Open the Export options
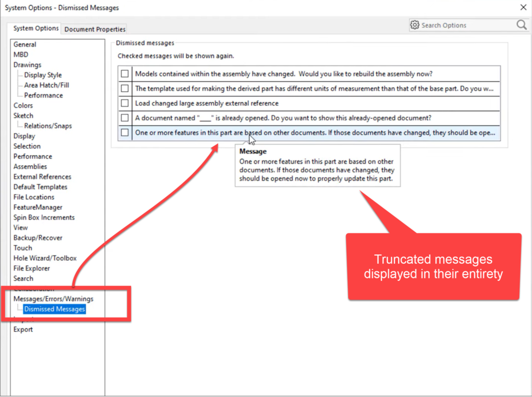The image size is (532, 397). 23,329
